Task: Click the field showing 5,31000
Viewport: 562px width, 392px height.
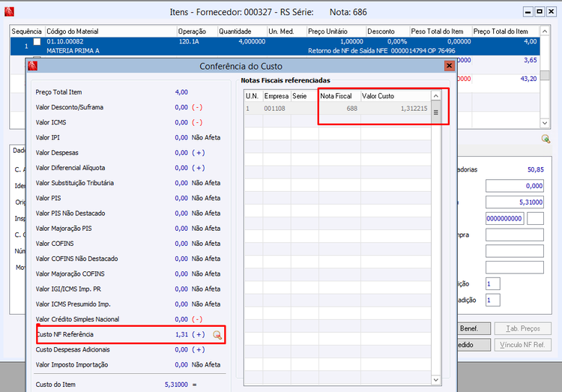Action: (x=514, y=202)
